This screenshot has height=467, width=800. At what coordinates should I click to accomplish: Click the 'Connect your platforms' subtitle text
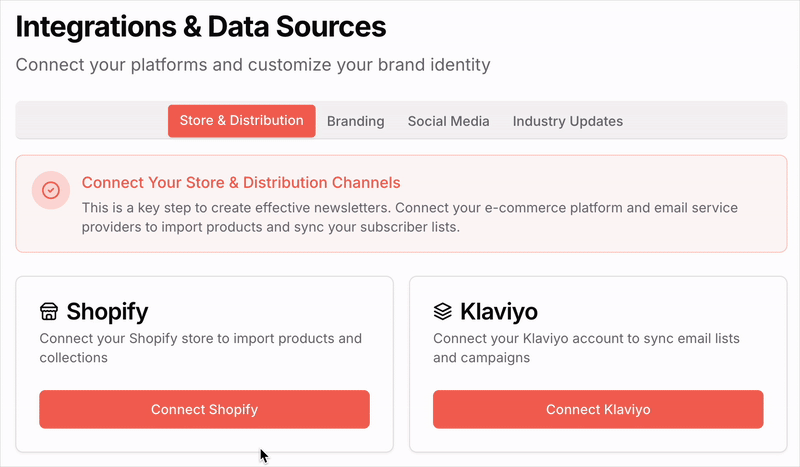pyautogui.click(x=253, y=65)
